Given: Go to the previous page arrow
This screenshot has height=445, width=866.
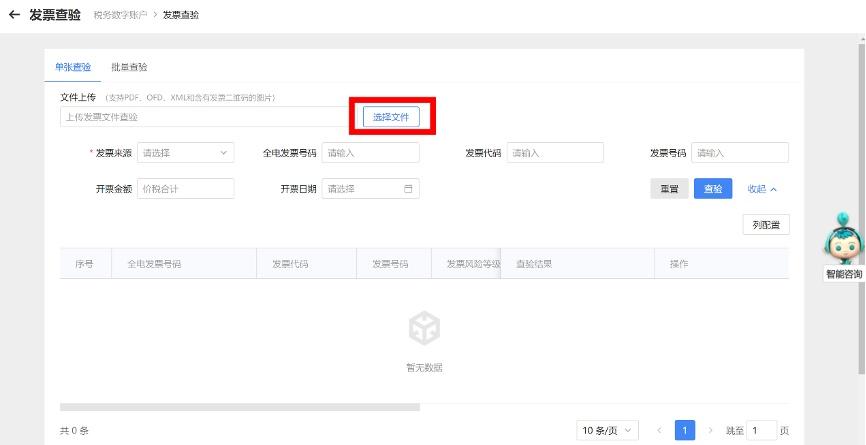Looking at the screenshot, I should (x=659, y=430).
